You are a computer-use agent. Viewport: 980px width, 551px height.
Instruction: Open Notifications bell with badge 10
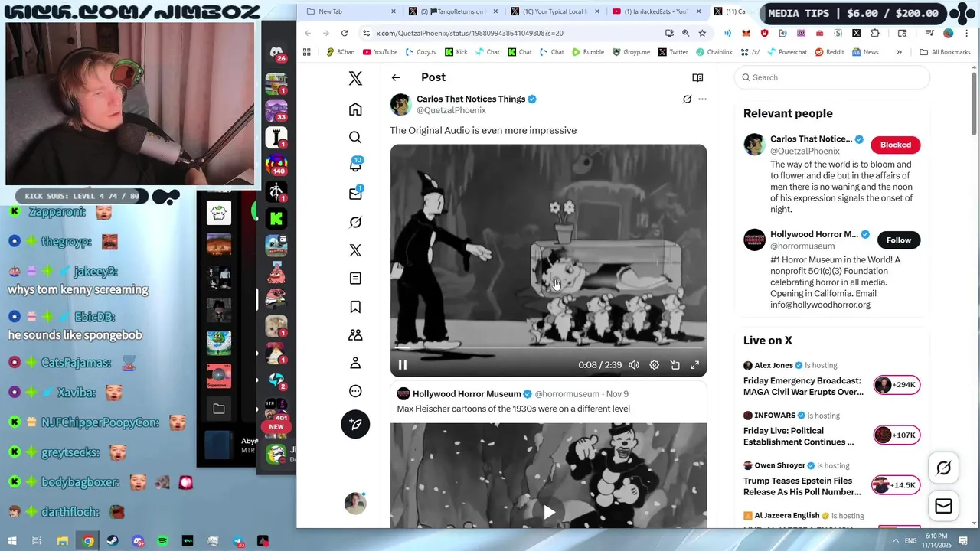(x=355, y=165)
